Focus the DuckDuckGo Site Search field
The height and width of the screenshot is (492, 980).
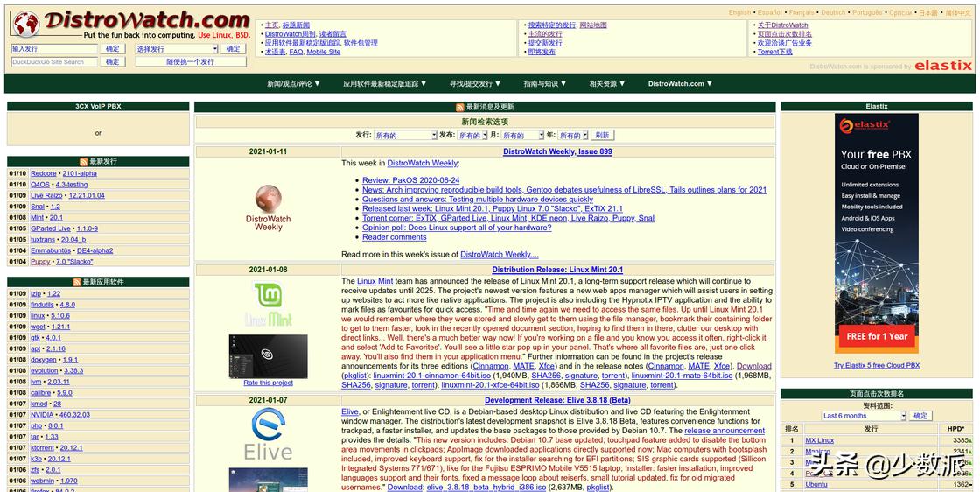(54, 62)
